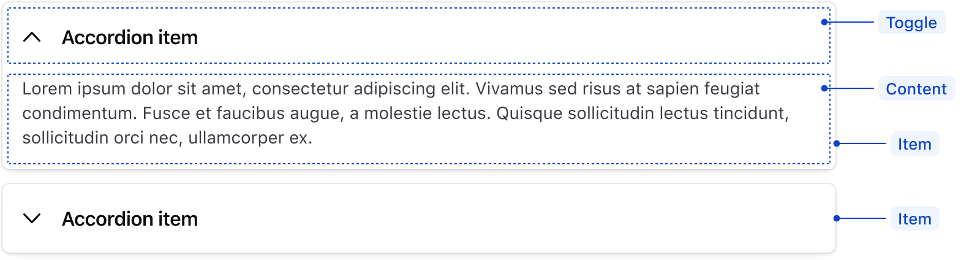This screenshot has width=980, height=260.
Task: Click the "Item" label beside the collapsed accordion
Action: coord(914,219)
